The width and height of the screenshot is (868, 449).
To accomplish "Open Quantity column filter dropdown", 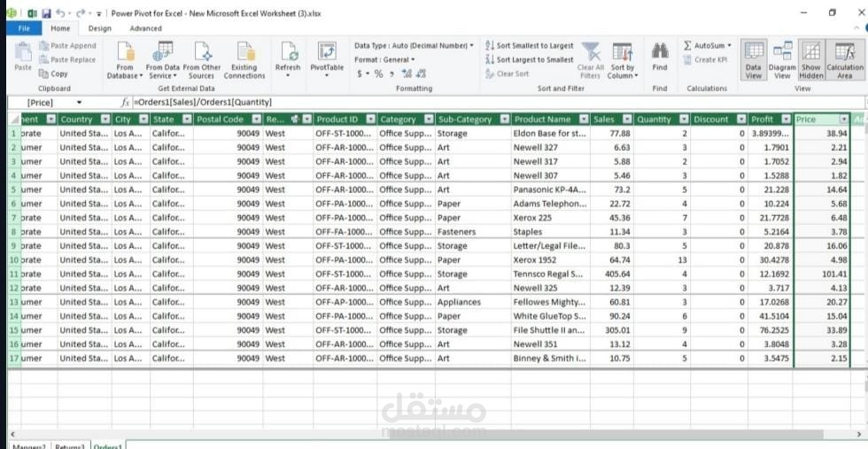I will click(x=684, y=120).
